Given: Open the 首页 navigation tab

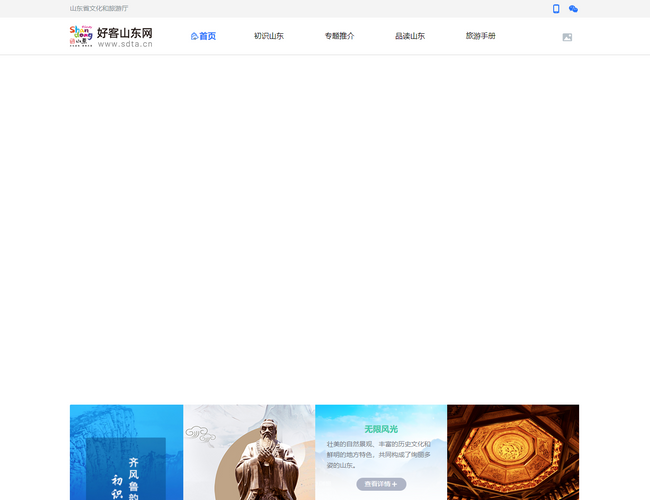Looking at the screenshot, I should coord(207,36).
